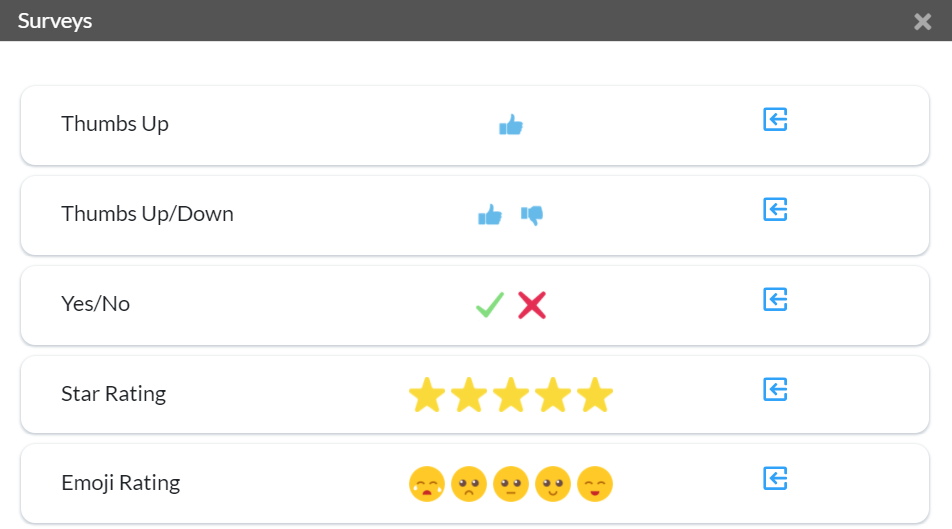
Task: Click the single thumbs up icon in first row
Action: (511, 125)
